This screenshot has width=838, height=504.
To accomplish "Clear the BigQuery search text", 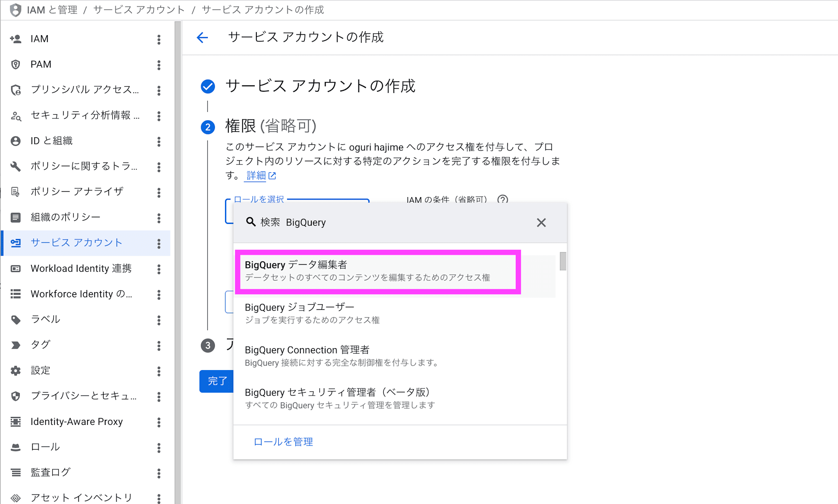I will coord(541,222).
